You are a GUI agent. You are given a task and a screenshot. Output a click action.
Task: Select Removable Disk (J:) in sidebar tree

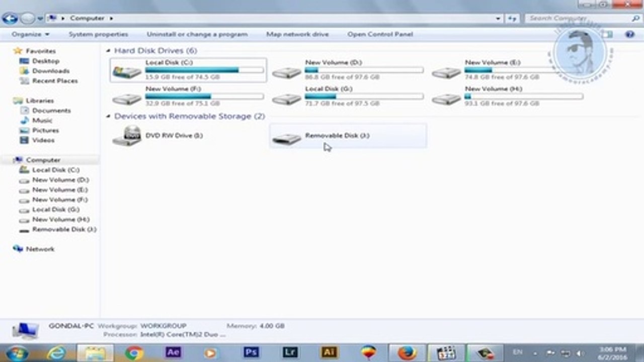pyautogui.click(x=64, y=229)
